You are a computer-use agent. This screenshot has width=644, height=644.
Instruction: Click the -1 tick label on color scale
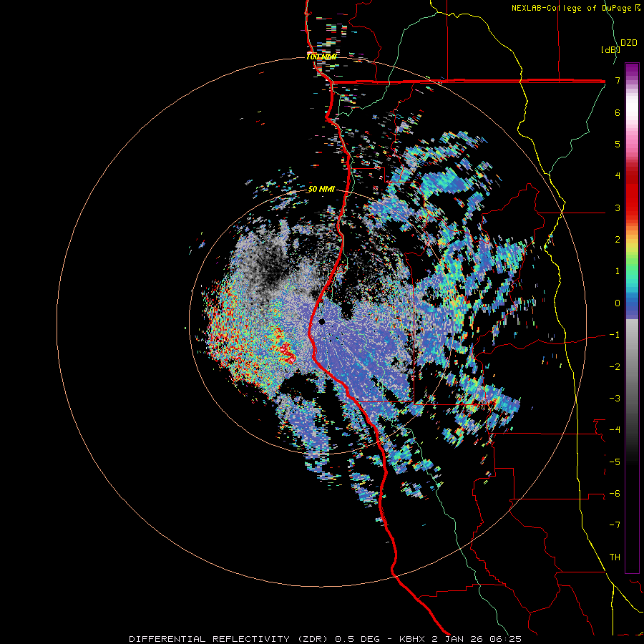[615, 335]
